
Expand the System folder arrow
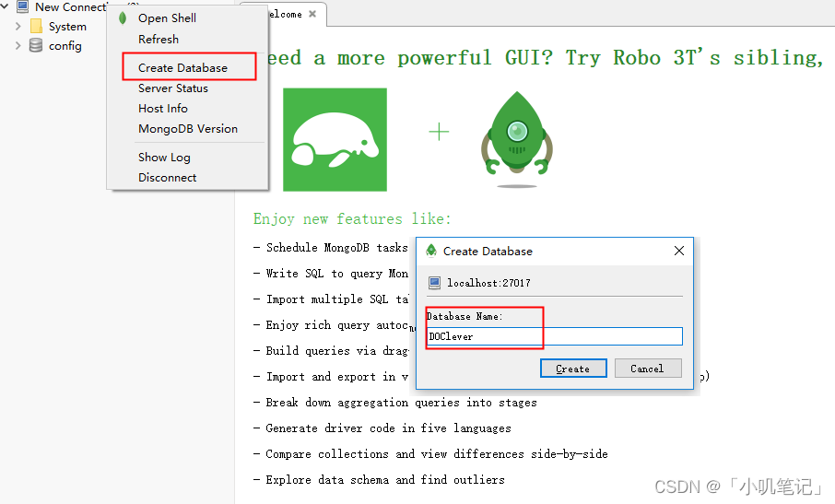pyautogui.click(x=18, y=26)
